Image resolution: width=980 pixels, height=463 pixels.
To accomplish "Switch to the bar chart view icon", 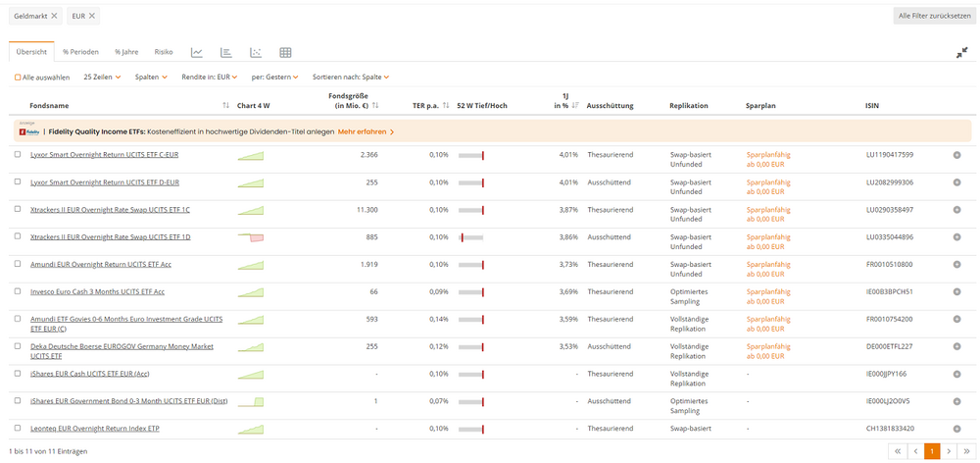I will click(226, 52).
